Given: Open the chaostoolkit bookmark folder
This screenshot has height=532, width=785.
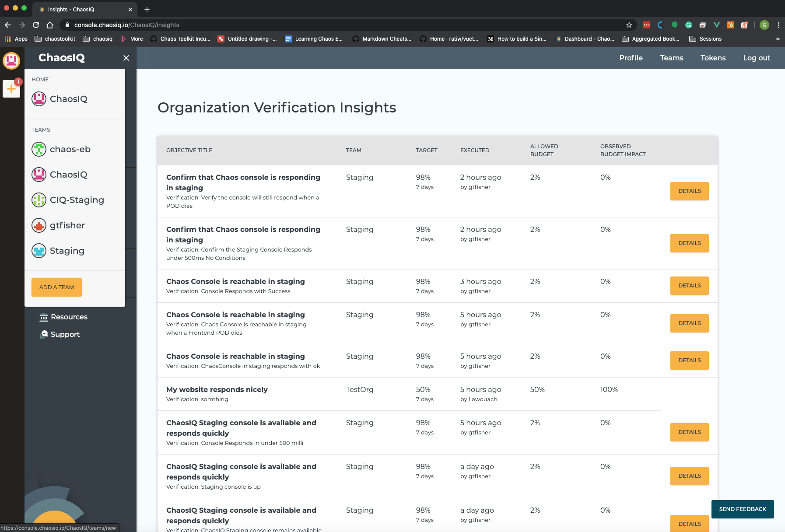Looking at the screenshot, I should click(55, 39).
